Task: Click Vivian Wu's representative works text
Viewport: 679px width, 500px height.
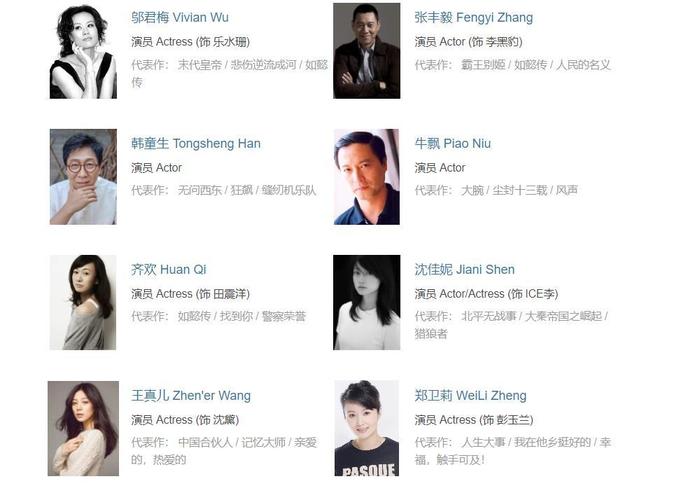Action: click(230, 74)
